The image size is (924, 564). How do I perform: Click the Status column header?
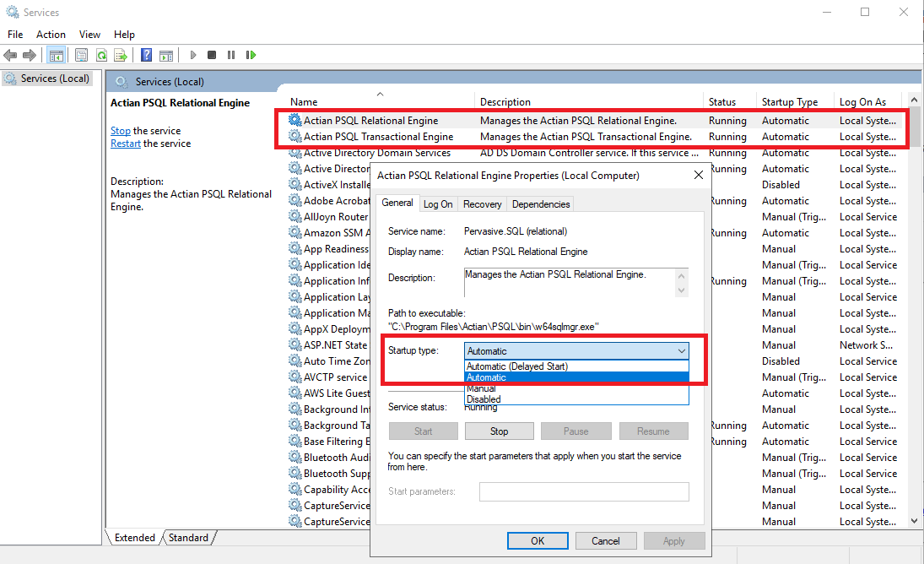pyautogui.click(x=721, y=102)
